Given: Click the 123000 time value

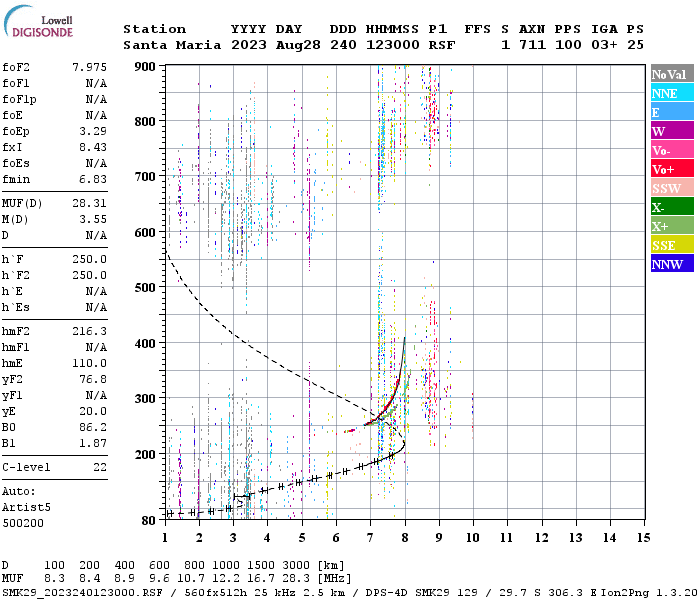Looking at the screenshot, I should point(392,45).
